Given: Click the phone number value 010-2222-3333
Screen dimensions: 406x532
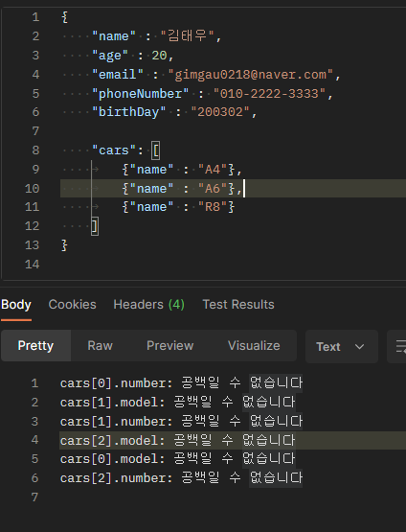Looking at the screenshot, I should (269, 93).
